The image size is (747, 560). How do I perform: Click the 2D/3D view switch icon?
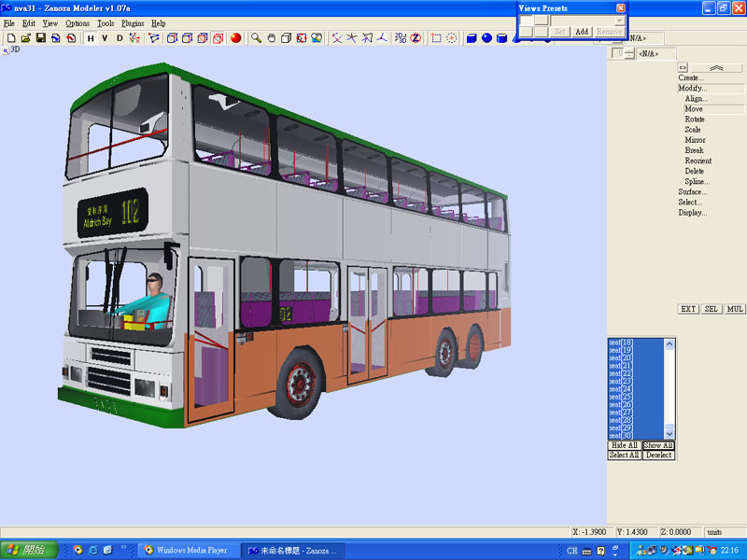click(400, 38)
